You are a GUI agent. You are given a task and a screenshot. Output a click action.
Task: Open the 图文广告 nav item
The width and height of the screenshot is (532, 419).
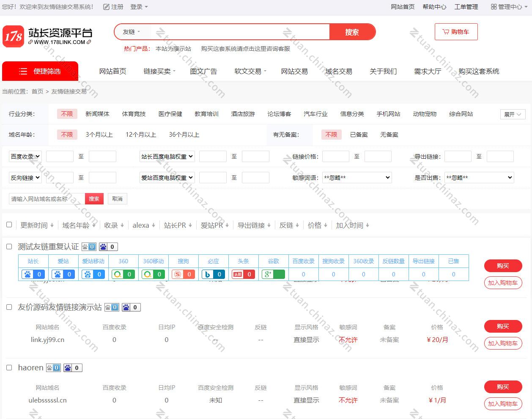203,71
